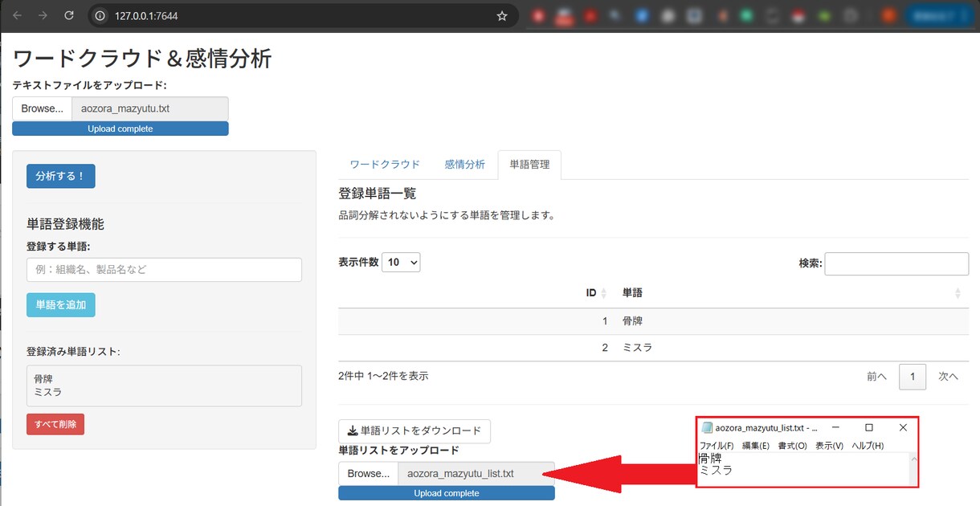The width and height of the screenshot is (980, 506).
Task: Click the 検索 search box
Action: coord(896,263)
